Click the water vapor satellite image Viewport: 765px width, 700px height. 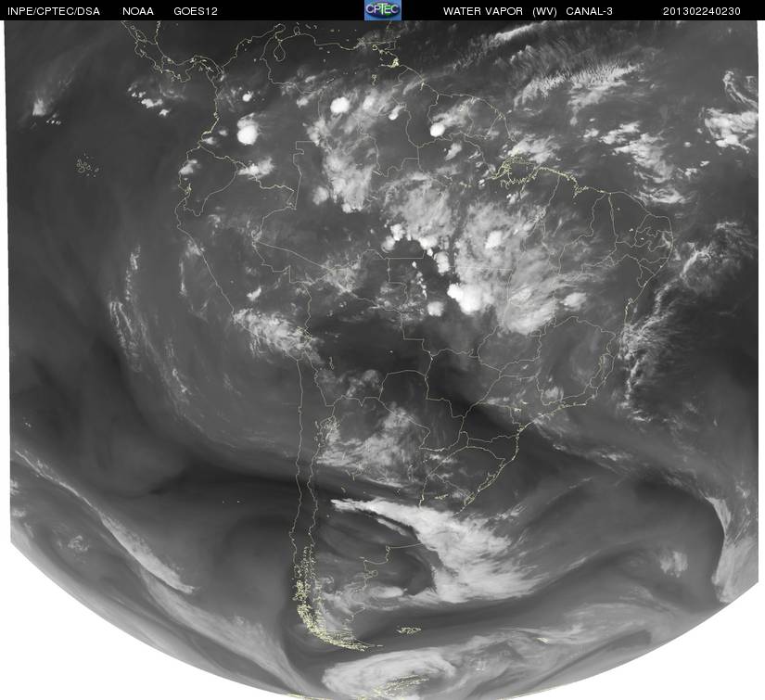tap(384, 360)
